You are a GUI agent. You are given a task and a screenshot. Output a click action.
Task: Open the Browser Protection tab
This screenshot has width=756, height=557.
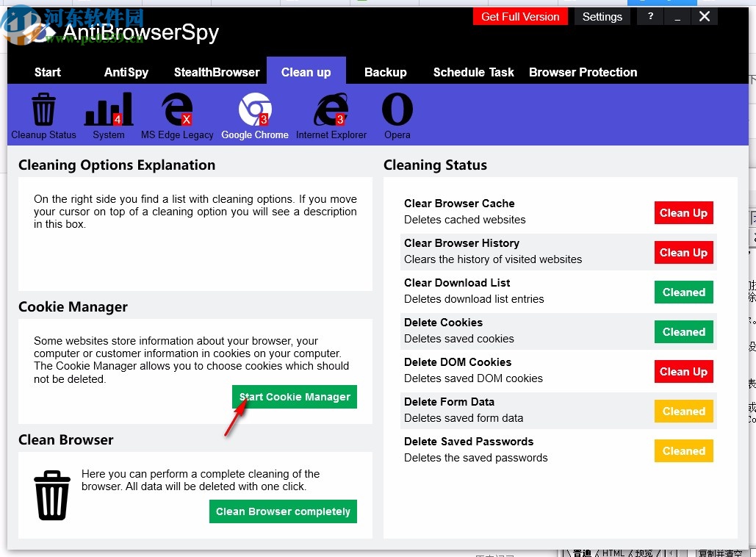point(583,72)
